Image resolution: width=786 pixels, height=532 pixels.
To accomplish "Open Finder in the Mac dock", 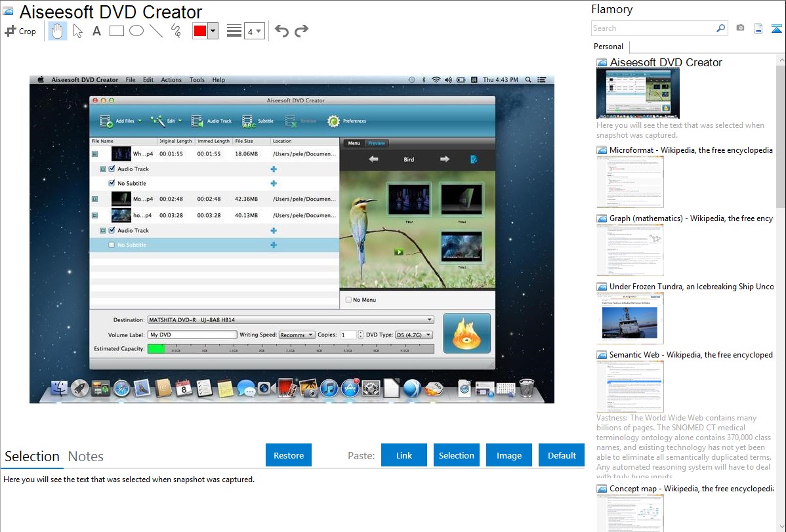I will click(59, 388).
